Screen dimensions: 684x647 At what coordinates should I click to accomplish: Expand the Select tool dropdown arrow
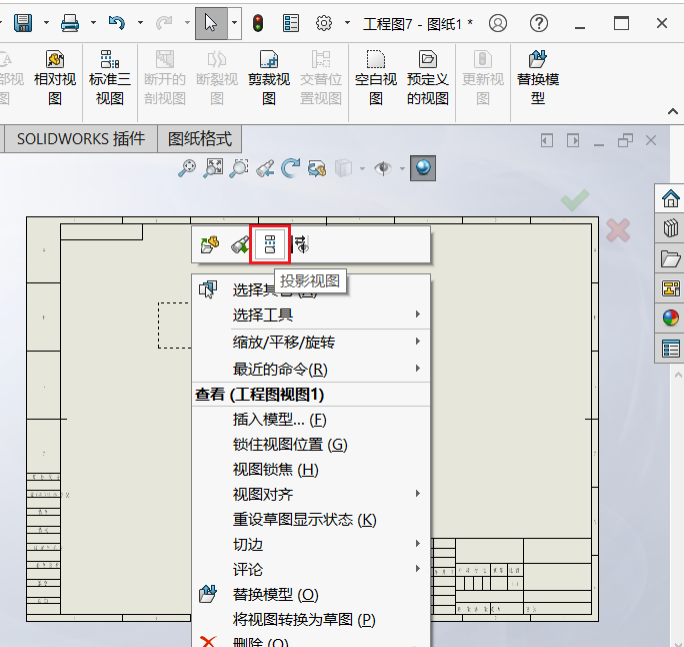tap(234, 23)
